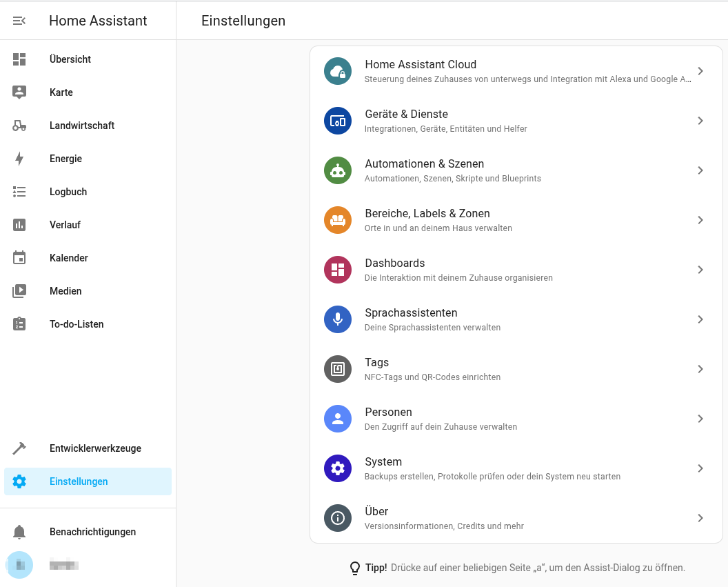728x587 pixels.
Task: Open the Benachrichtigungen bell icon
Action: click(x=19, y=532)
